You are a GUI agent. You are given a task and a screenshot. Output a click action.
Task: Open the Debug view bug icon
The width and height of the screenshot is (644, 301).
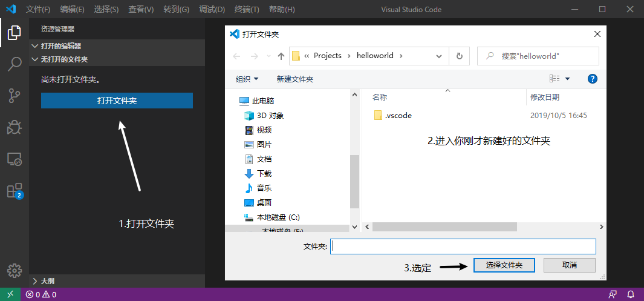pyautogui.click(x=15, y=127)
